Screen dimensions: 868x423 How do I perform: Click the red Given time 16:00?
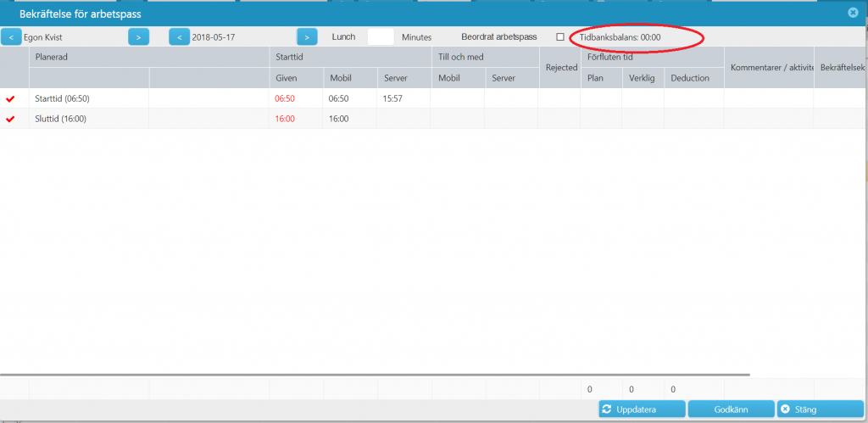click(x=285, y=119)
